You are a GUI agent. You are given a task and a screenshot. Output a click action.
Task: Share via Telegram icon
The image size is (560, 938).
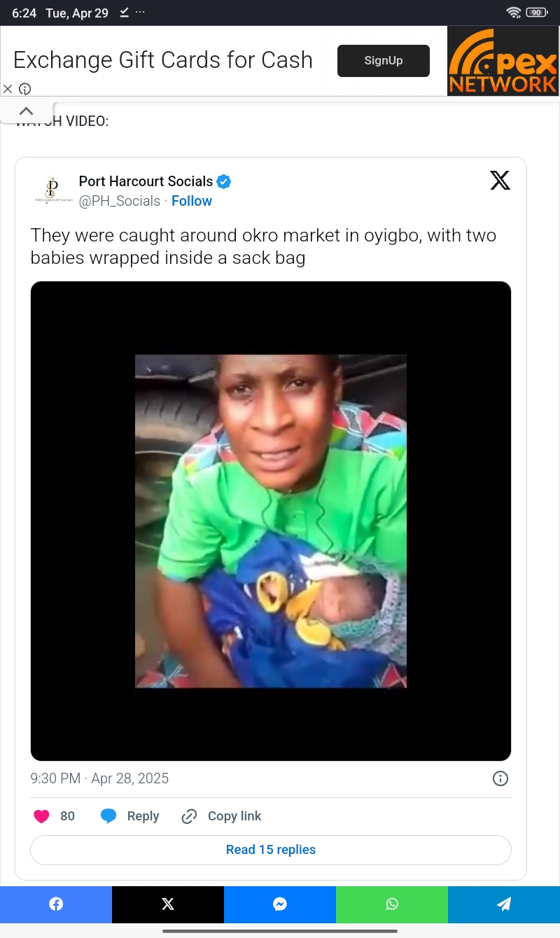point(504,904)
